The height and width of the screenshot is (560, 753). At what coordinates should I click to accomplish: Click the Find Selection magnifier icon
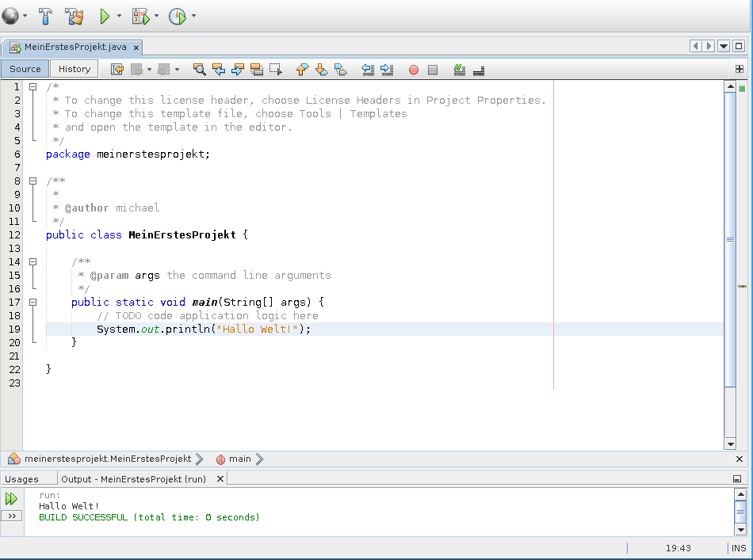(200, 70)
